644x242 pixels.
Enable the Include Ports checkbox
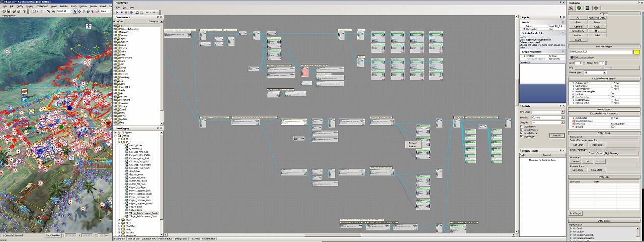tap(521, 126)
